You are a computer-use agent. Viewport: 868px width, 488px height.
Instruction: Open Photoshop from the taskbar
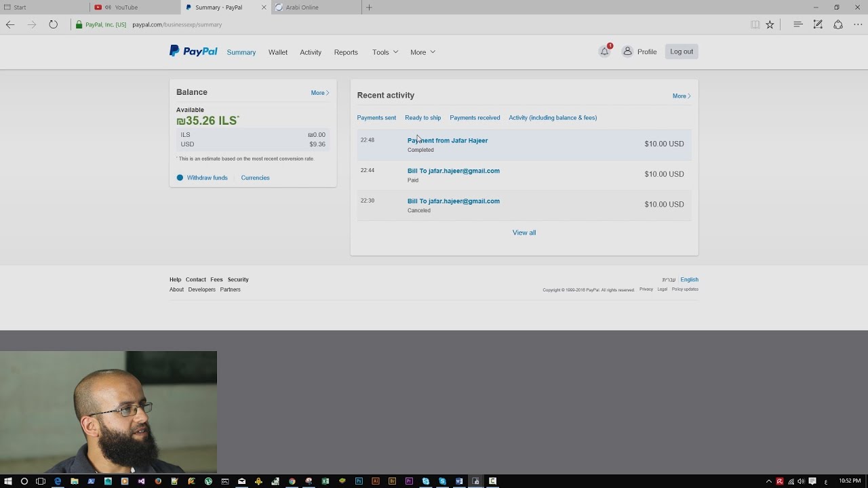359,481
